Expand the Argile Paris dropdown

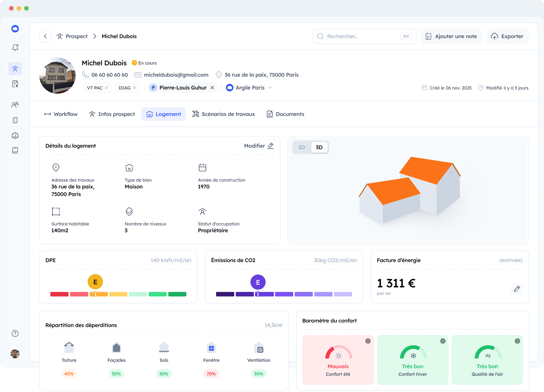click(x=270, y=88)
